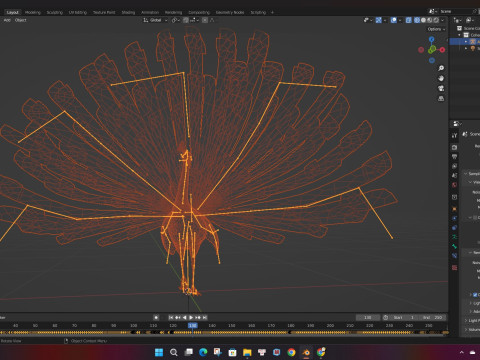
Task: Open the Scene properties tab
Action: point(454,175)
